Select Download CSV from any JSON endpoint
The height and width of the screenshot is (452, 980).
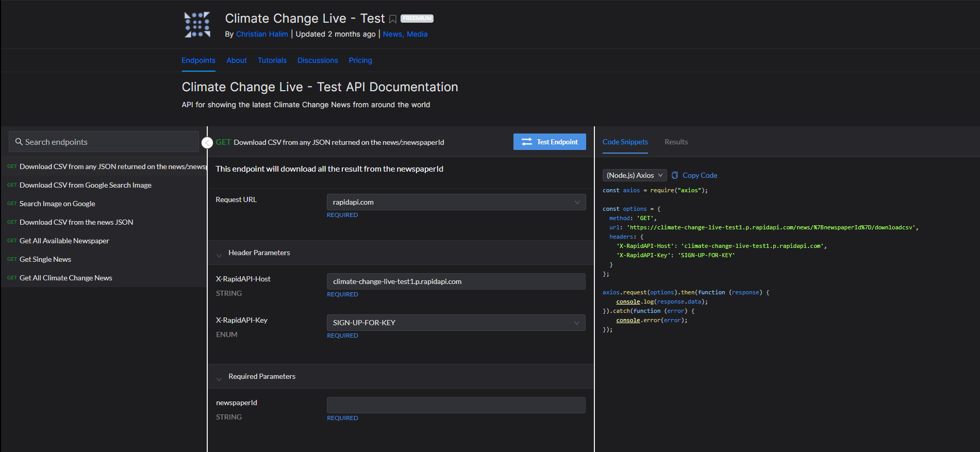pos(104,166)
